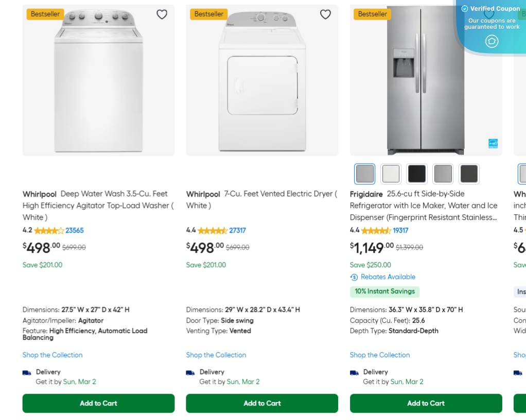The height and width of the screenshot is (420, 526).
Task: Favorite the Whirlpool Deep Water Wash washer
Action: pos(162,14)
